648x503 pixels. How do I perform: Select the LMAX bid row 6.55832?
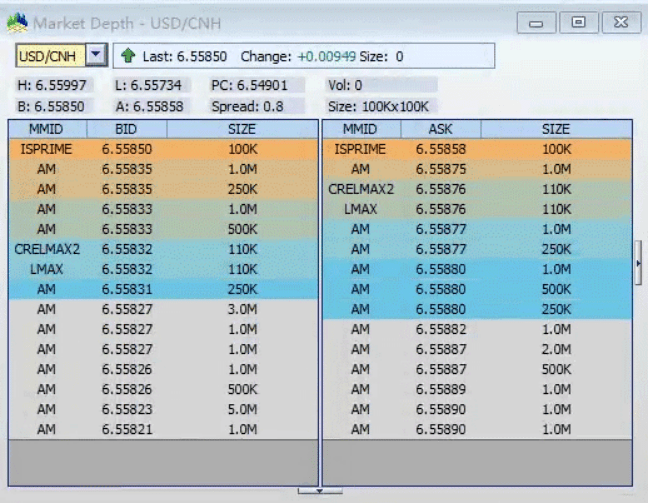[x=163, y=269]
